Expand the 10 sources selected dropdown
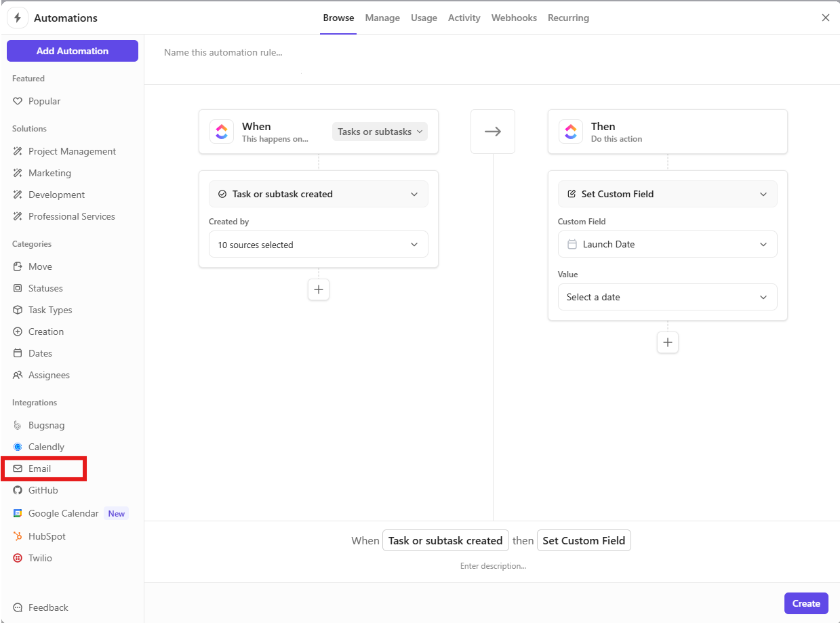840x623 pixels. click(x=319, y=245)
